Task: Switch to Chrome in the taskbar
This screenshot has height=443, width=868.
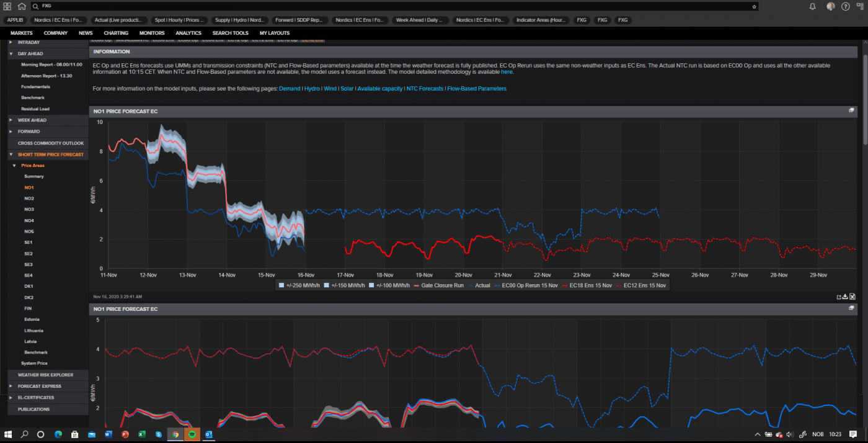Action: pyautogui.click(x=175, y=434)
